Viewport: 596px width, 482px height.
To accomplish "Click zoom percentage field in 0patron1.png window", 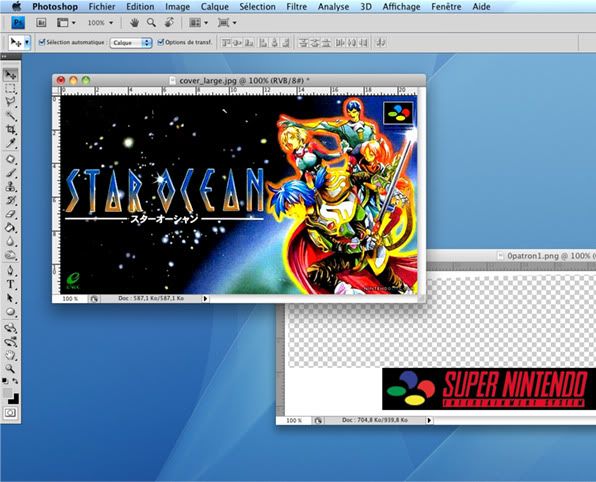I will [294, 420].
